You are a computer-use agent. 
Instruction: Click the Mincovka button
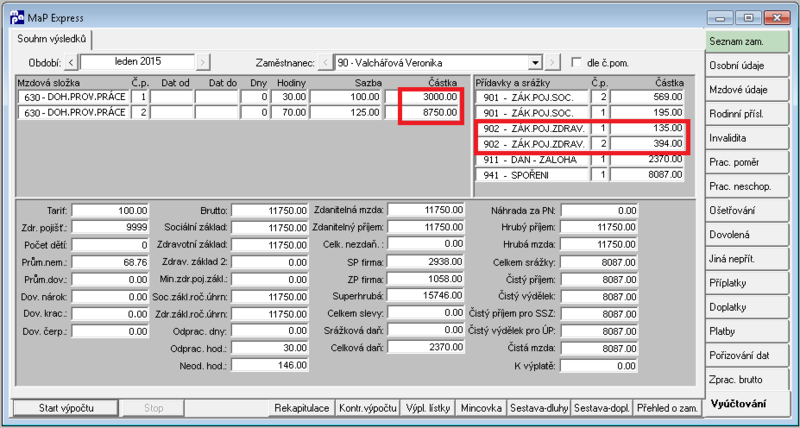coord(481,408)
